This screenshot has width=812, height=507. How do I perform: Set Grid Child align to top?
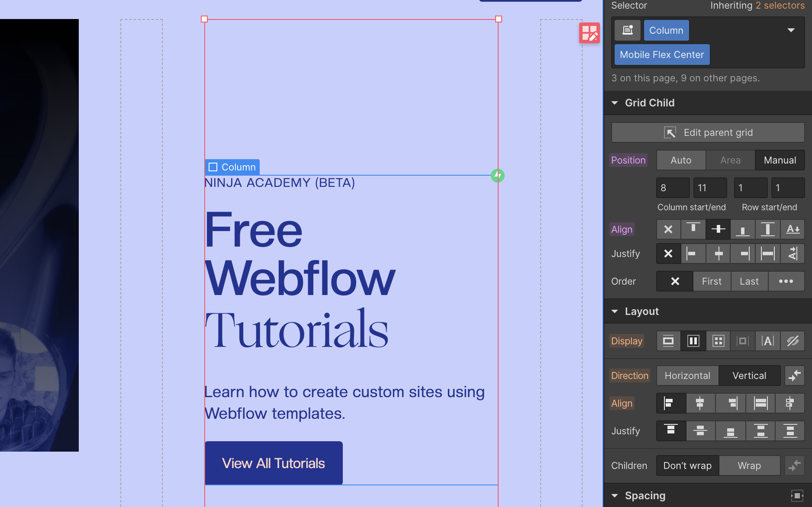click(693, 229)
